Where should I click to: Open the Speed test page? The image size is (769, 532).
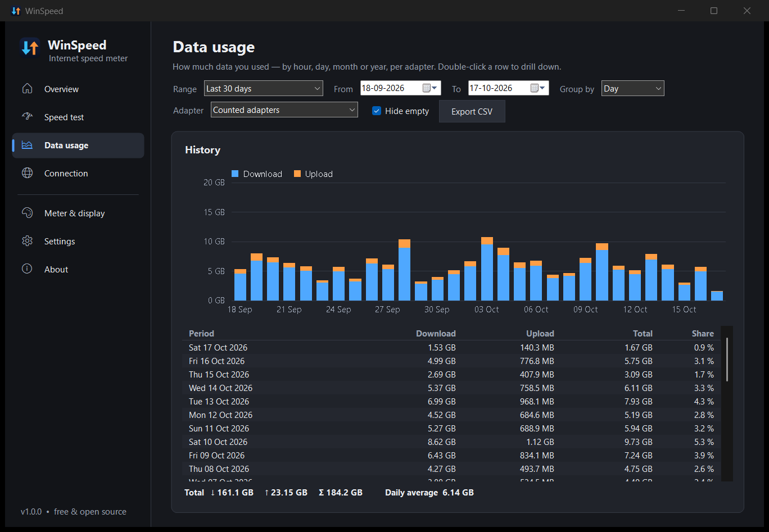(x=78, y=117)
